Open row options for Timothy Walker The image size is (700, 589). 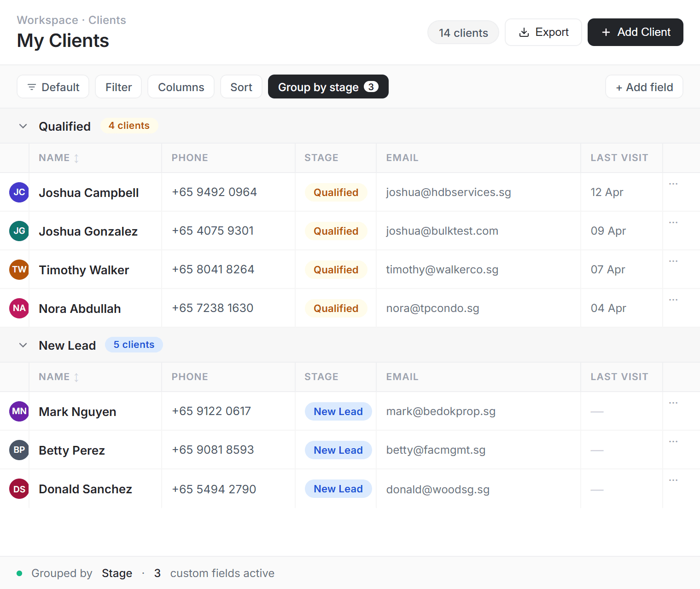(x=673, y=261)
